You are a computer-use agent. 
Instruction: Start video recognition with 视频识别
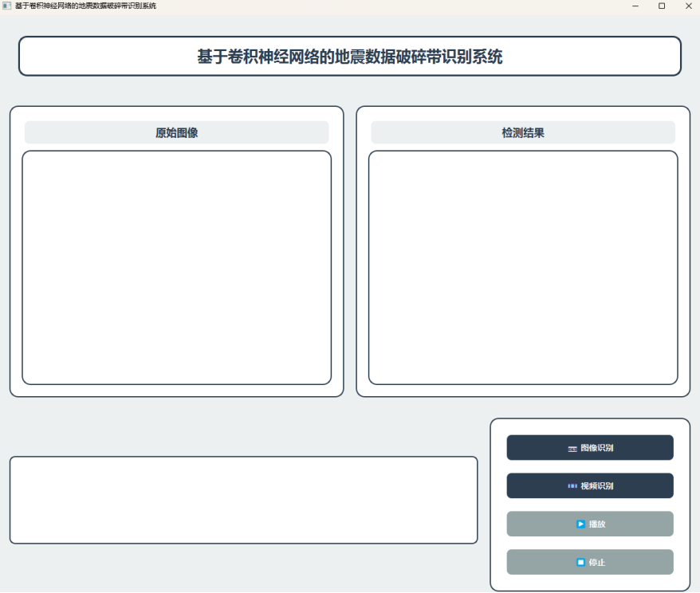coord(590,485)
